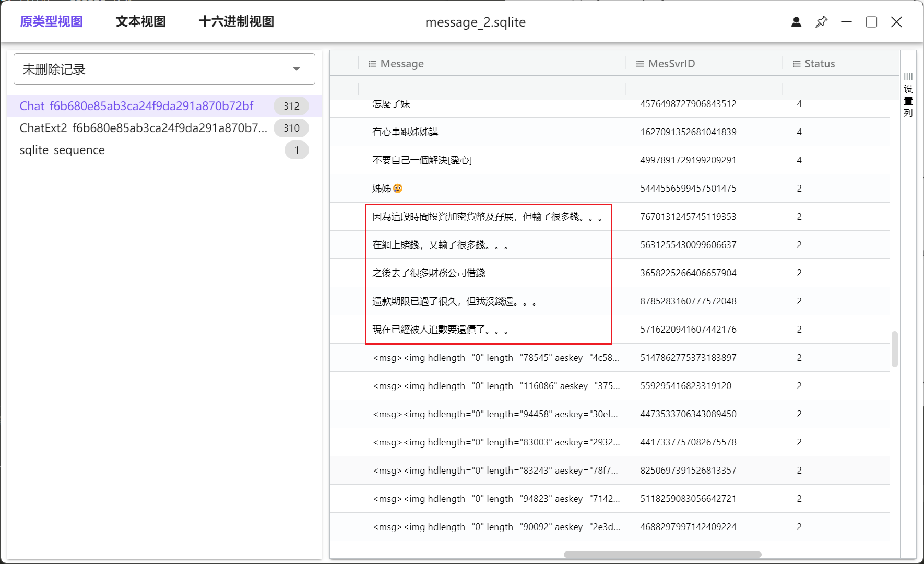Open the 十六进制视图 tab
The image size is (924, 564).
(236, 21)
